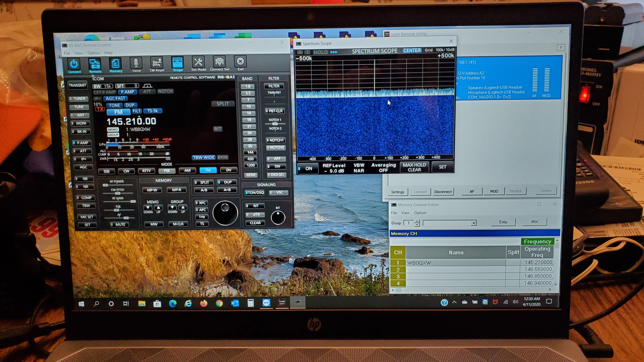Open taskbar search magnifier
The height and width of the screenshot is (362, 644).
point(96,304)
